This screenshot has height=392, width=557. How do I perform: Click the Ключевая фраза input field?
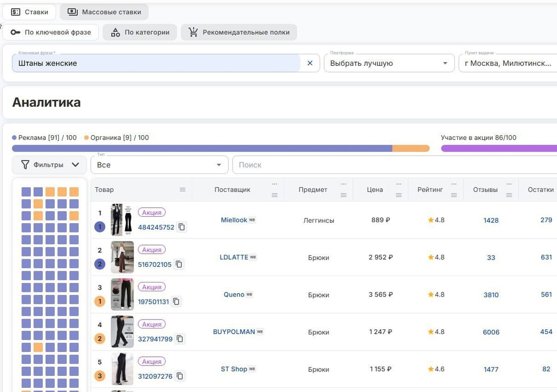click(156, 63)
